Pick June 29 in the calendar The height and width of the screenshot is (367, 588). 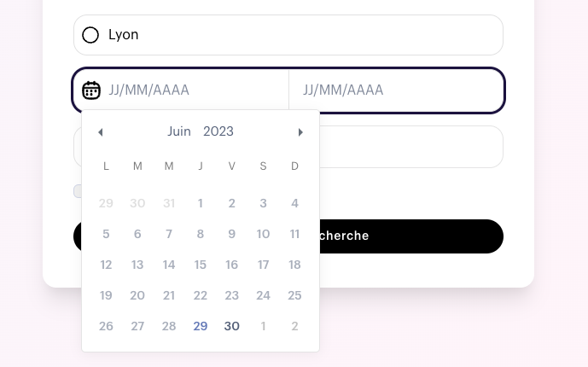click(x=201, y=326)
